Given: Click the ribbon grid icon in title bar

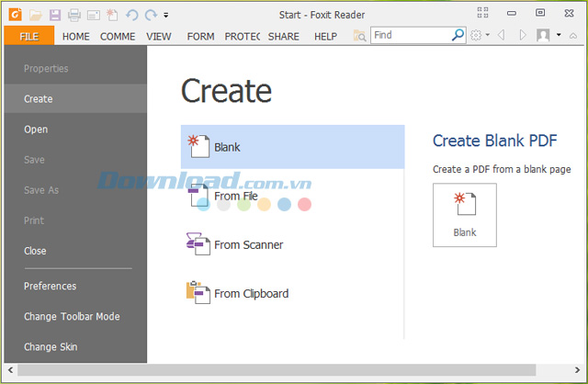Looking at the screenshot, I should point(482,13).
